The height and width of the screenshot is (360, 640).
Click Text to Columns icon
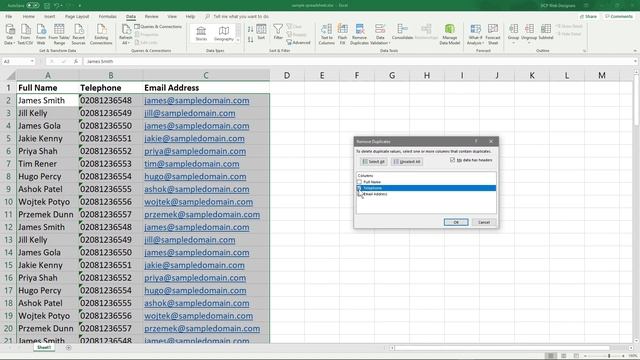pyautogui.click(x=327, y=34)
